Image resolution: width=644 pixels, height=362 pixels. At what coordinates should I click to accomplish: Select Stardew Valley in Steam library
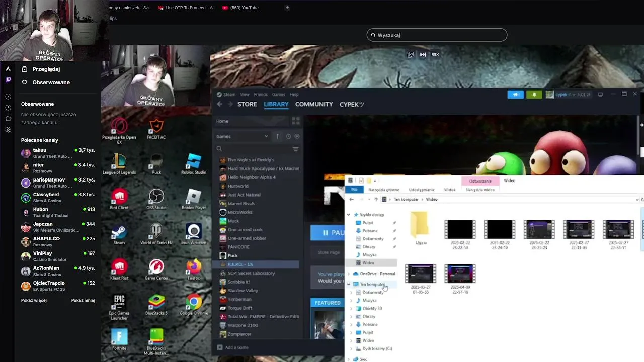243,291
